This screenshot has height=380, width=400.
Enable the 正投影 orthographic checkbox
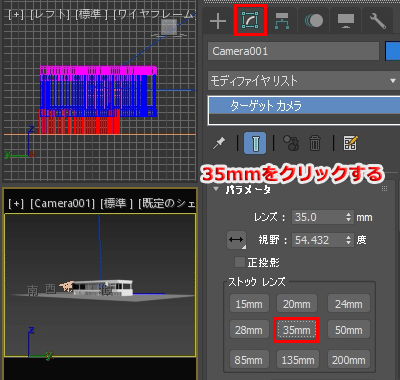click(x=240, y=262)
